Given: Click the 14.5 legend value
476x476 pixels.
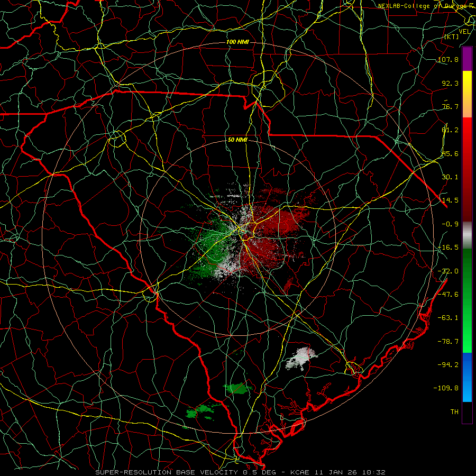Looking at the screenshot, I should pos(450,200).
